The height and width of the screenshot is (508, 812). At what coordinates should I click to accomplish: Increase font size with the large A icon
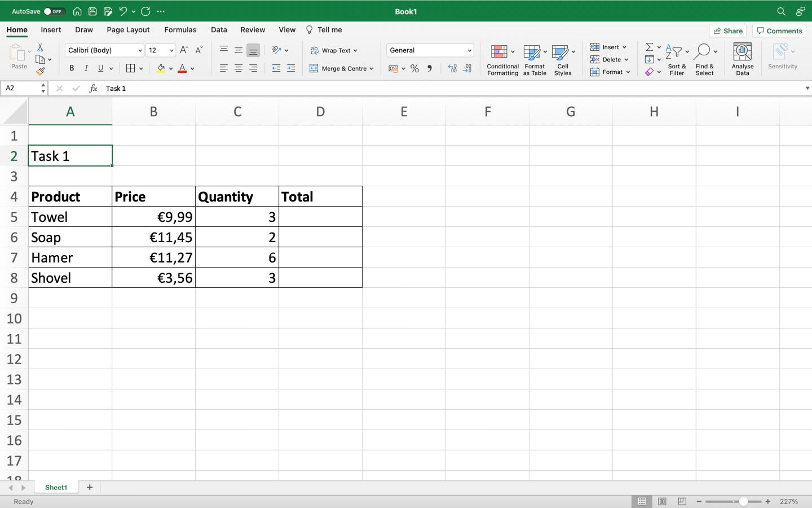[184, 50]
